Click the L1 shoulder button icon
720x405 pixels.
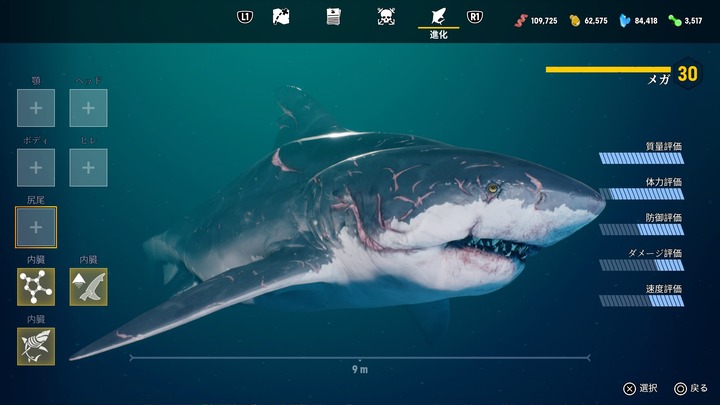point(245,17)
